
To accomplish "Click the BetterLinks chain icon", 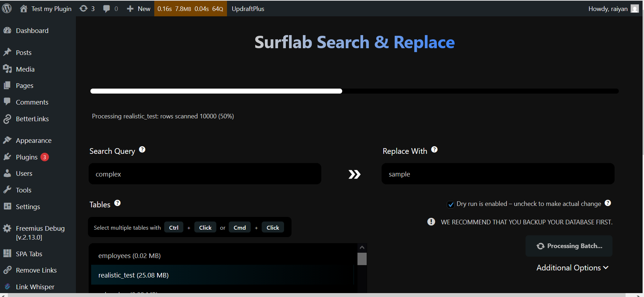I will [7, 119].
